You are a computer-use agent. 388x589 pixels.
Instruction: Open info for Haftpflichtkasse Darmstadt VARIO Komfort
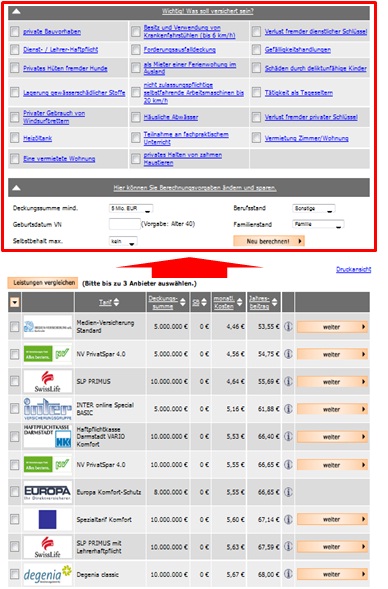coord(288,436)
